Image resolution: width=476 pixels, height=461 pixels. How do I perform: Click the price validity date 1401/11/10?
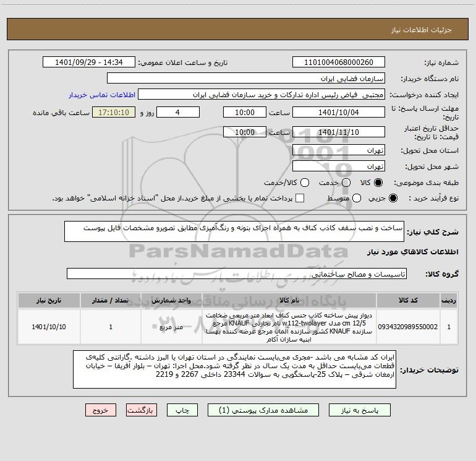coord(339,132)
